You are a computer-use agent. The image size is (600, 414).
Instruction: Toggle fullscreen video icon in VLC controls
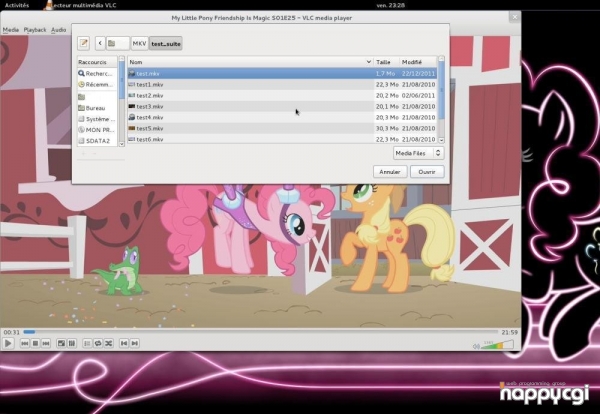(61, 344)
